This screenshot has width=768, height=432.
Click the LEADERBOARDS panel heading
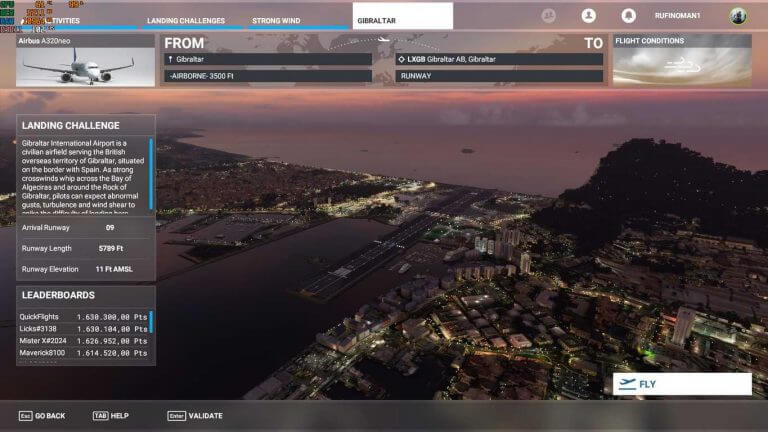58,295
